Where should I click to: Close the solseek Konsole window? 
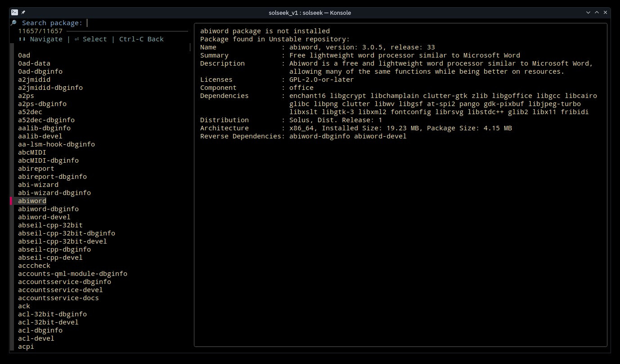tap(606, 13)
